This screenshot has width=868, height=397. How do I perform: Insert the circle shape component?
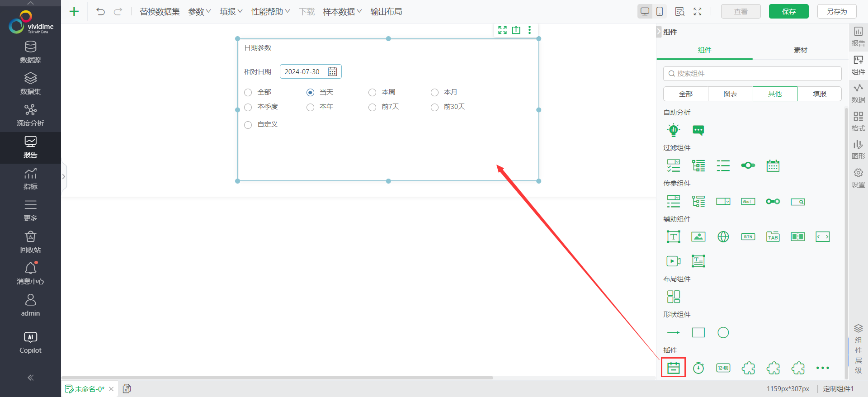click(723, 333)
